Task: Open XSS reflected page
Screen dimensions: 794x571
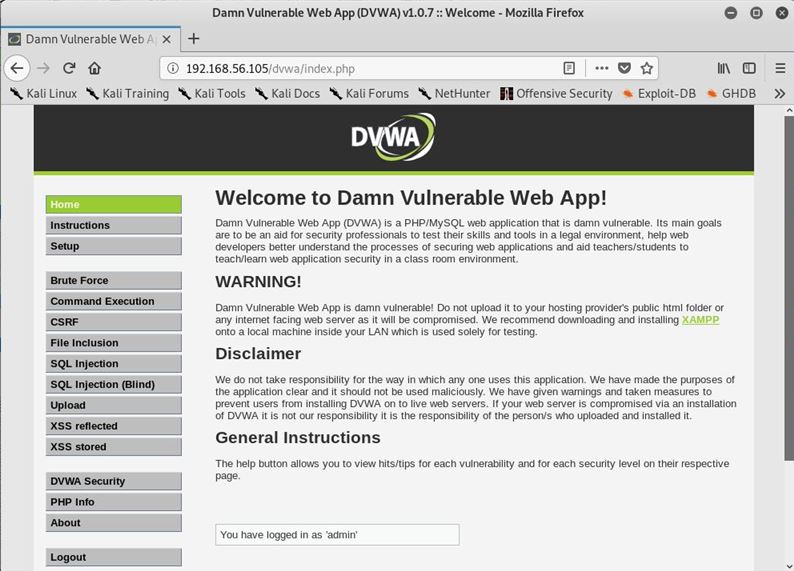Action: click(x=113, y=426)
